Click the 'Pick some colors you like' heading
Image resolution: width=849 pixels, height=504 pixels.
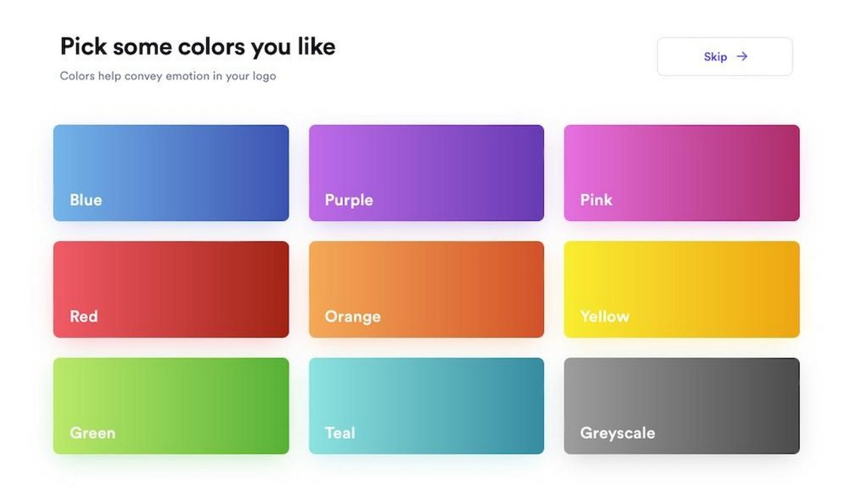[x=197, y=46]
